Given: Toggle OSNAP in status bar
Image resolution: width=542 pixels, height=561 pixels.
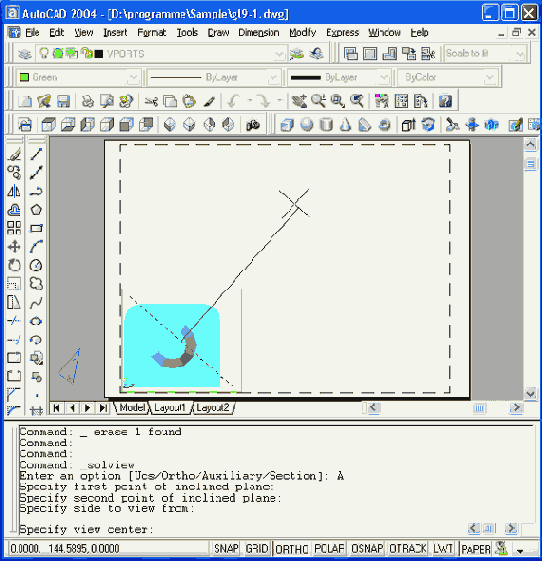Looking at the screenshot, I should [x=367, y=549].
